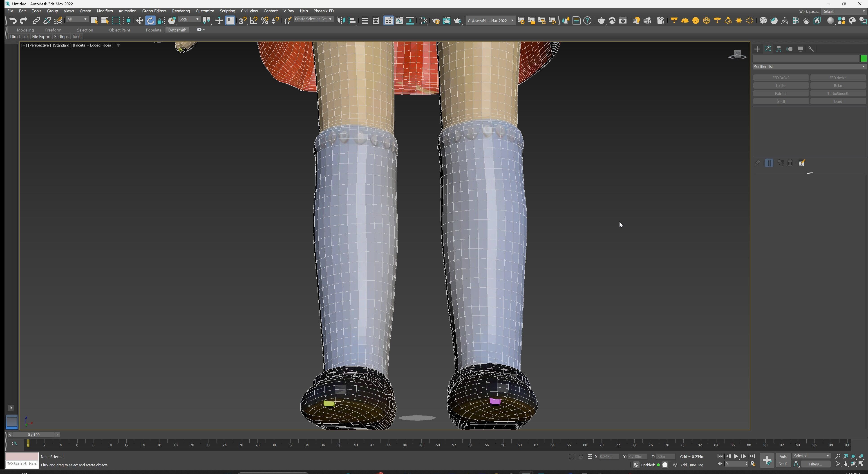Open the Rendering menu
The image size is (868, 474).
181,11
